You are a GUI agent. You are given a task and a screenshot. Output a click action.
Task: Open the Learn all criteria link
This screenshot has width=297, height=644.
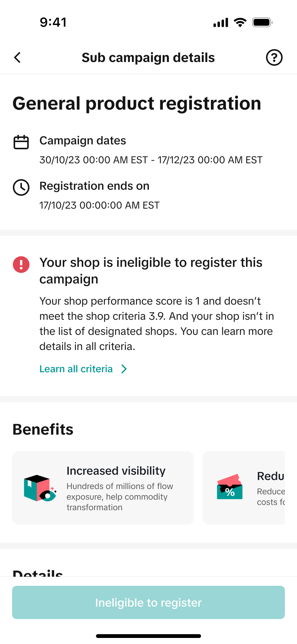click(76, 369)
